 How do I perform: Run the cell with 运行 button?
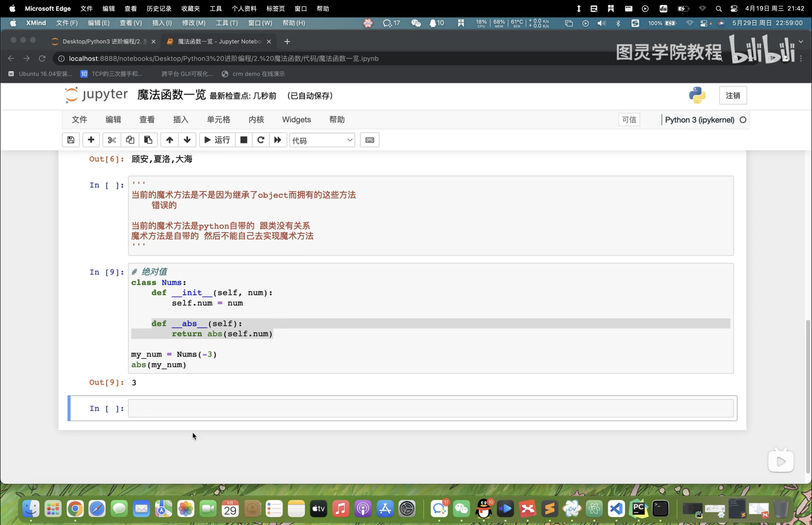tap(217, 140)
